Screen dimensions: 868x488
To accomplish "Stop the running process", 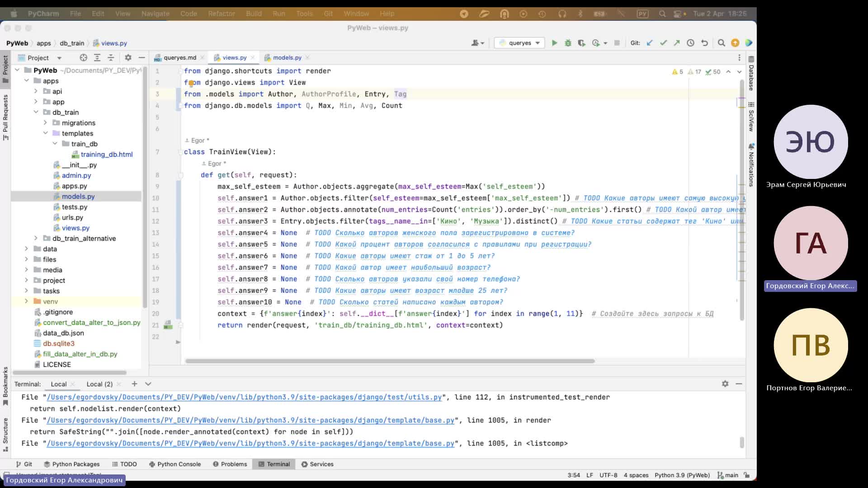I will (617, 43).
